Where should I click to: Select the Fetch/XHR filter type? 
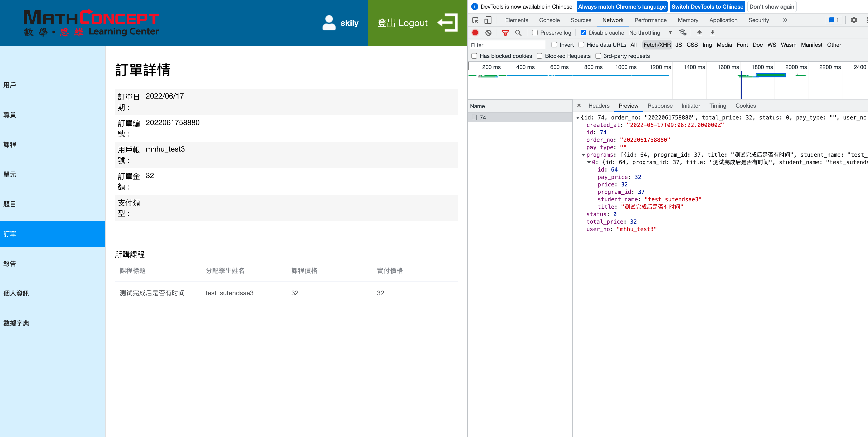[657, 45]
